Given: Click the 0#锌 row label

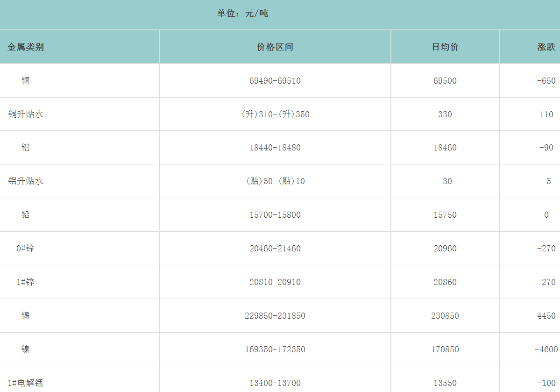Looking at the screenshot, I should [26, 249].
